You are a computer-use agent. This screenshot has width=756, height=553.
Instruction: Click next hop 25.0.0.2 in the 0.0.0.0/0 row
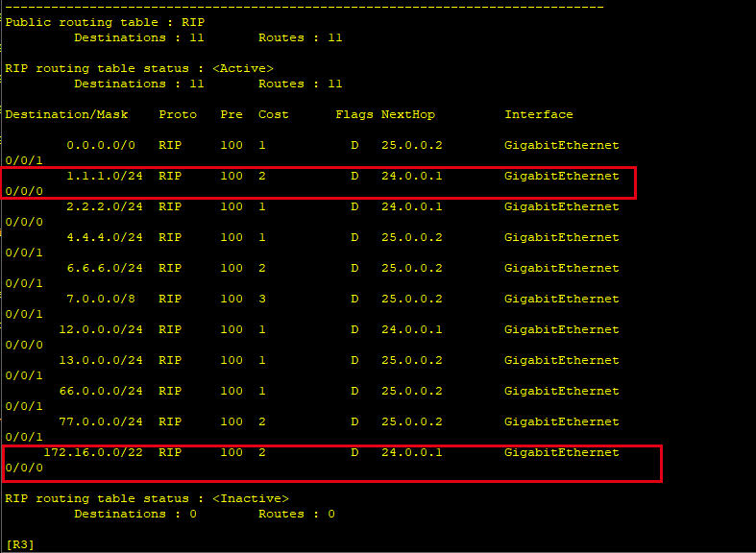coord(412,146)
